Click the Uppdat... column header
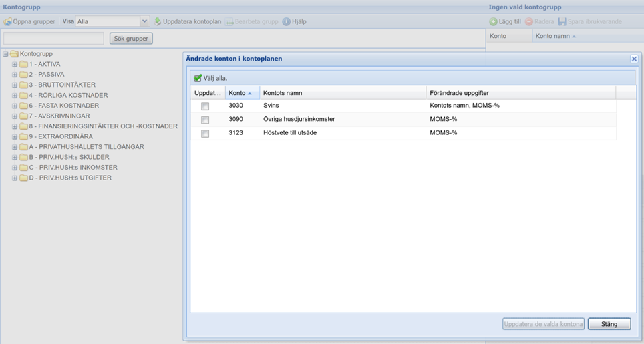Image resolution: width=644 pixels, height=344 pixels. [208, 93]
